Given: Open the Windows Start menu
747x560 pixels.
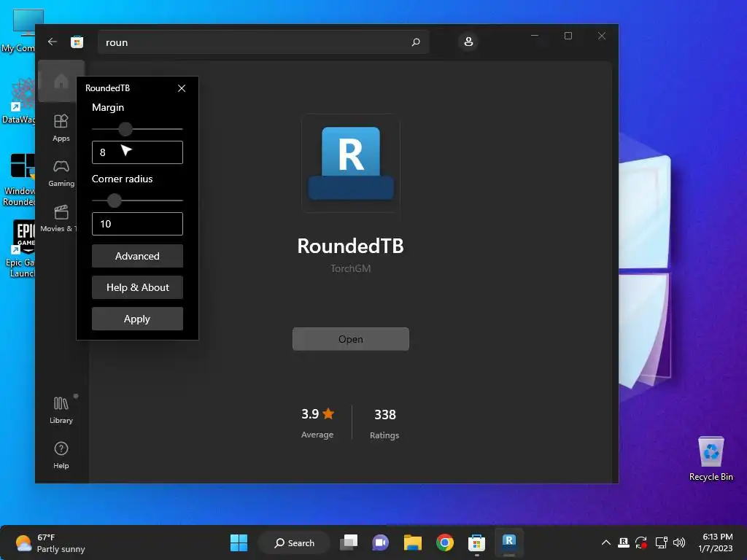Looking at the screenshot, I should (239, 542).
